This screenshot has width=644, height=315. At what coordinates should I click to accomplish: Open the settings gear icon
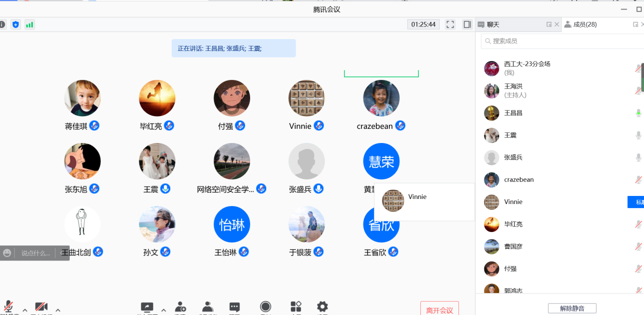[322, 306]
